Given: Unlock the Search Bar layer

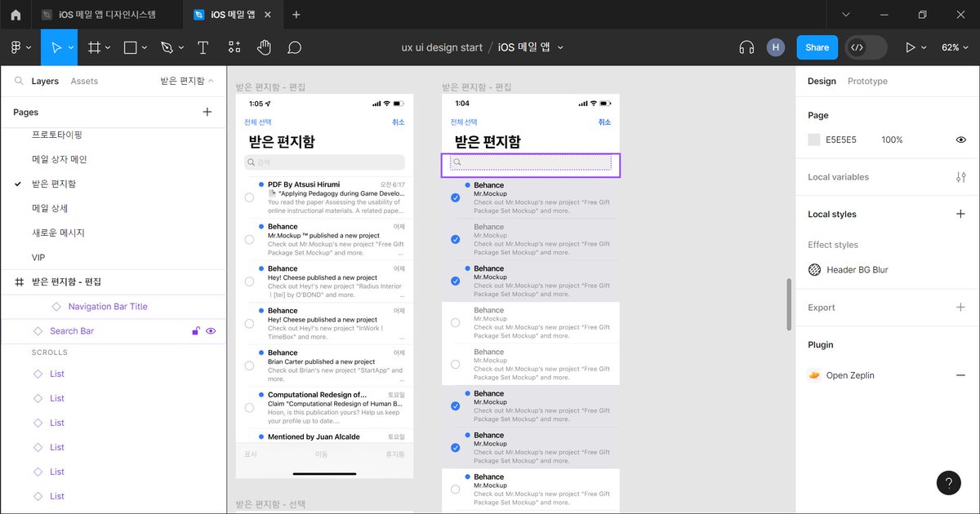Looking at the screenshot, I should pos(196,330).
